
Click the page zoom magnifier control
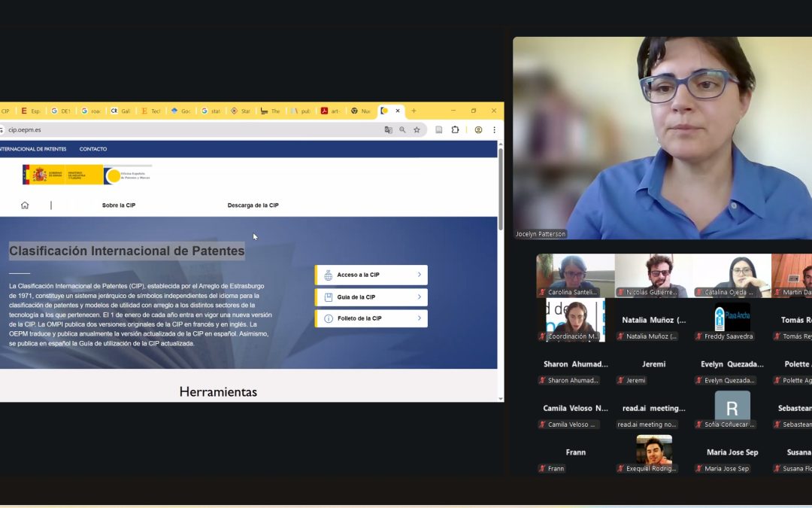[x=402, y=129]
